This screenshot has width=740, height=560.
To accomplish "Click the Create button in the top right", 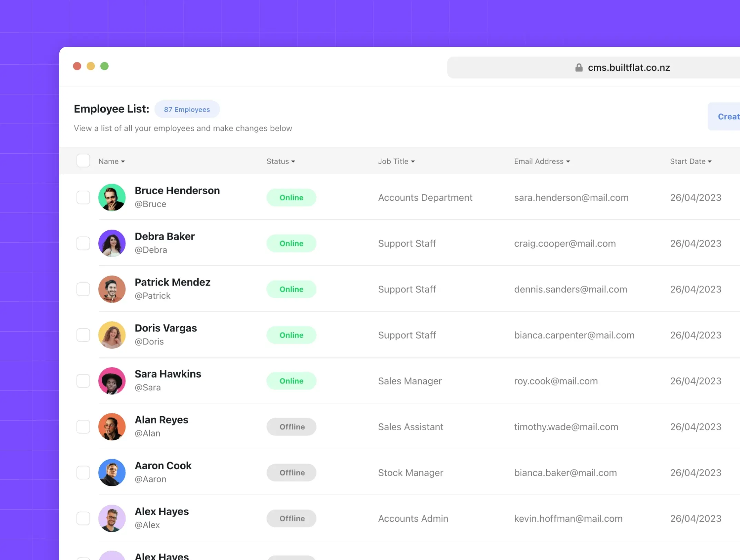I will (x=729, y=116).
